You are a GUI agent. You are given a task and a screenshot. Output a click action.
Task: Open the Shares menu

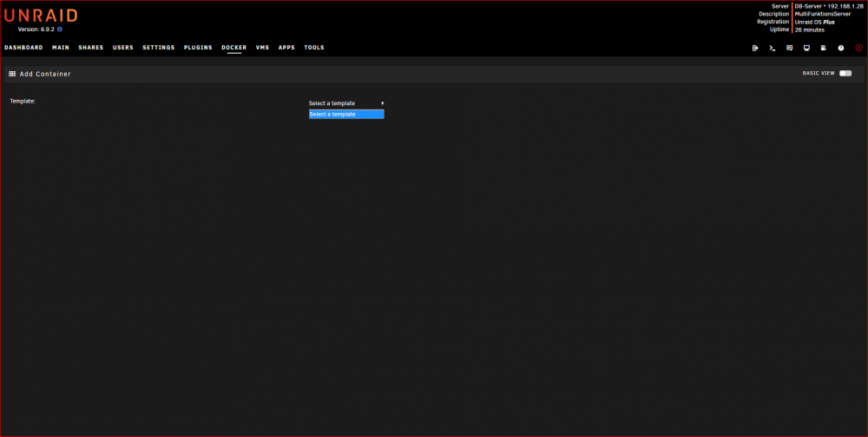click(91, 48)
